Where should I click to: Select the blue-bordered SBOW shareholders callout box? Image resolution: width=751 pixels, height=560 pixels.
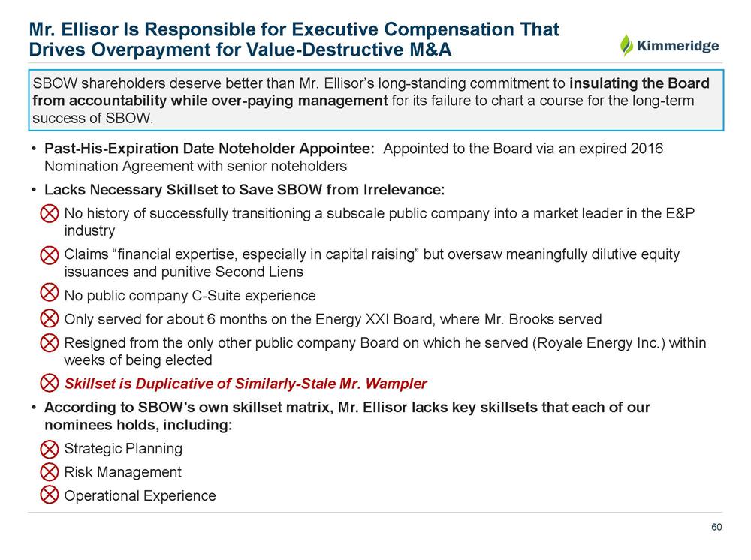tap(375, 100)
